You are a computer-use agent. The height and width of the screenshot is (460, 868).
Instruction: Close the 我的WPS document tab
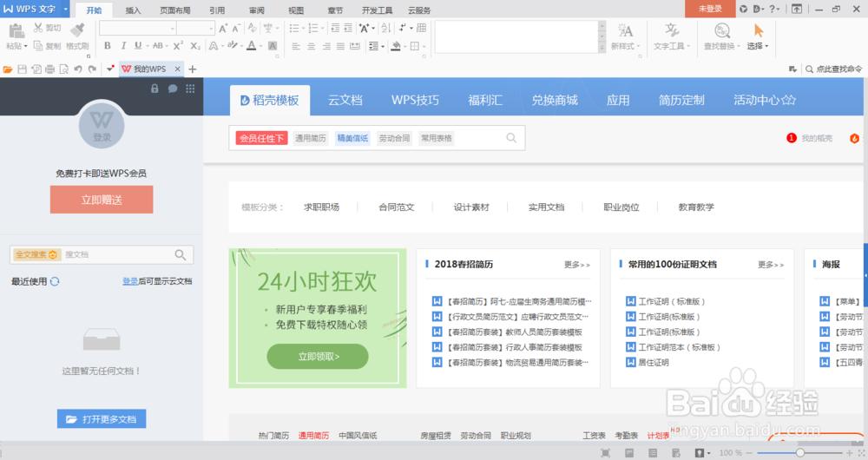click(177, 69)
